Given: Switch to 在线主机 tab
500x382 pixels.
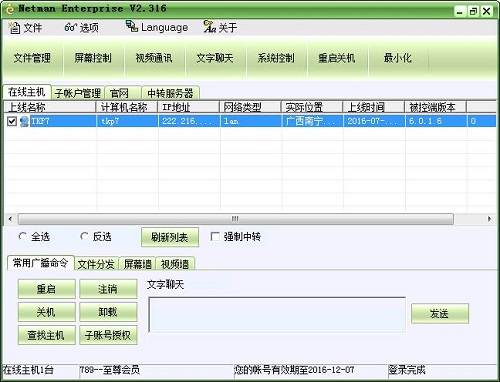Looking at the screenshot, I should click(x=27, y=92).
